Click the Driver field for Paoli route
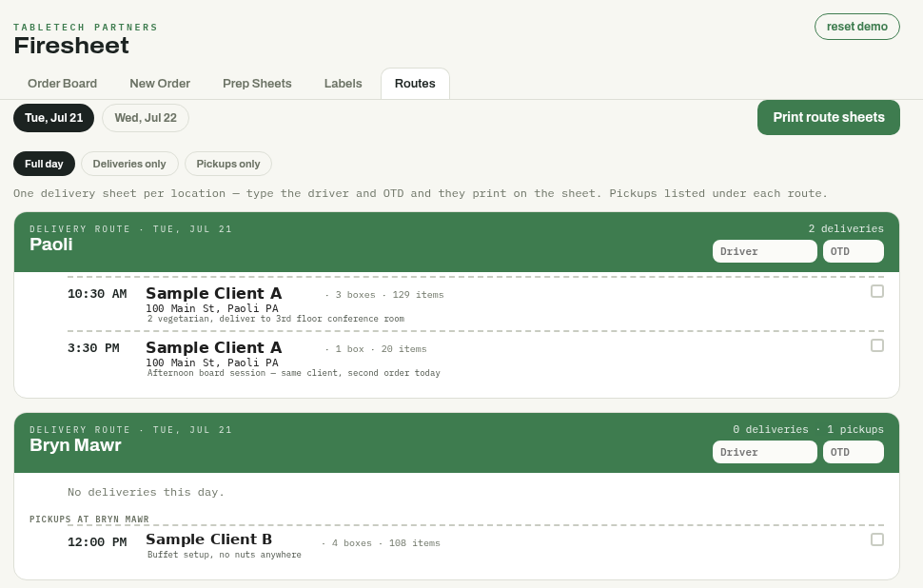923x588 pixels. [x=765, y=251]
